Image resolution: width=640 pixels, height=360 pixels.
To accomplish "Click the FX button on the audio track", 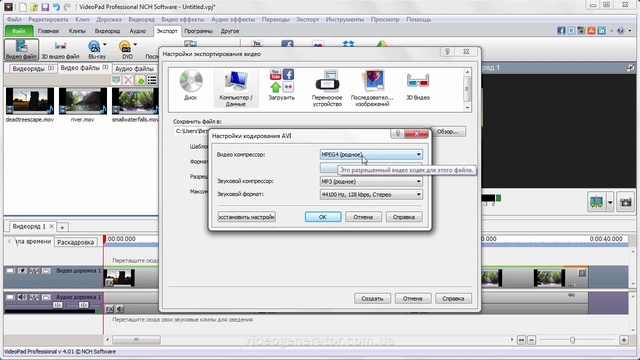I will click(109, 309).
